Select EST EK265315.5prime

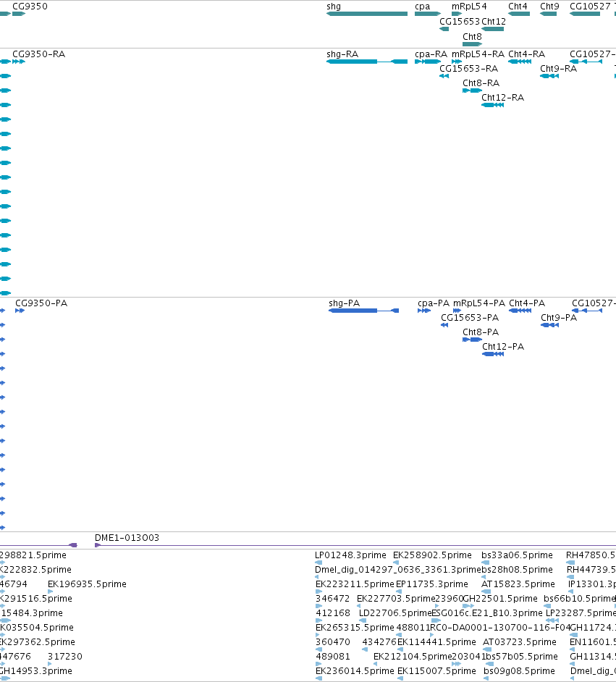(x=355, y=628)
